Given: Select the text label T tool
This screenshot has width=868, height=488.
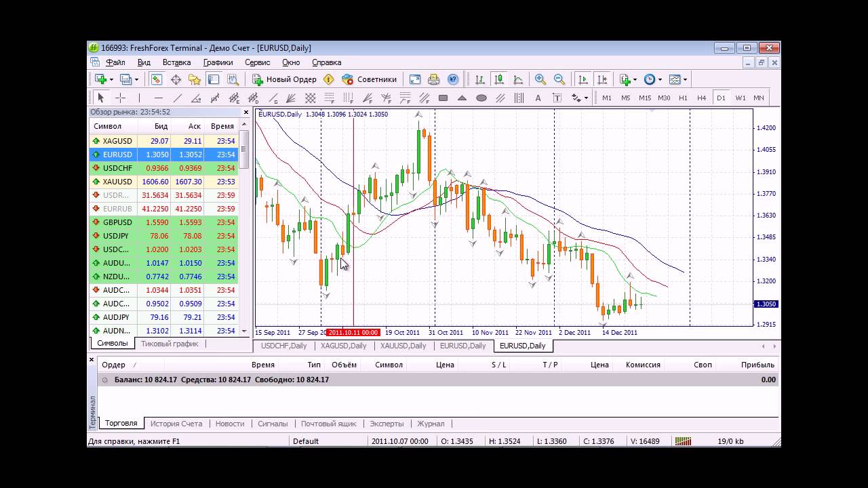Looking at the screenshot, I should (557, 98).
